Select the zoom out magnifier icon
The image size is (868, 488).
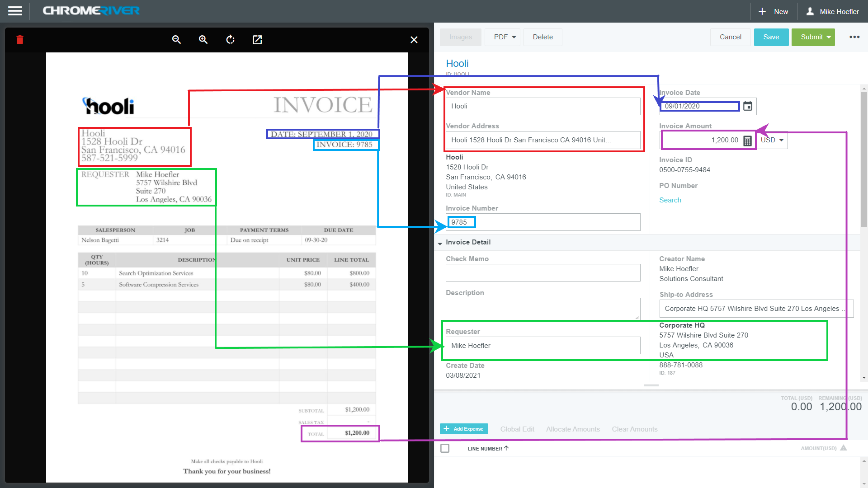(176, 40)
